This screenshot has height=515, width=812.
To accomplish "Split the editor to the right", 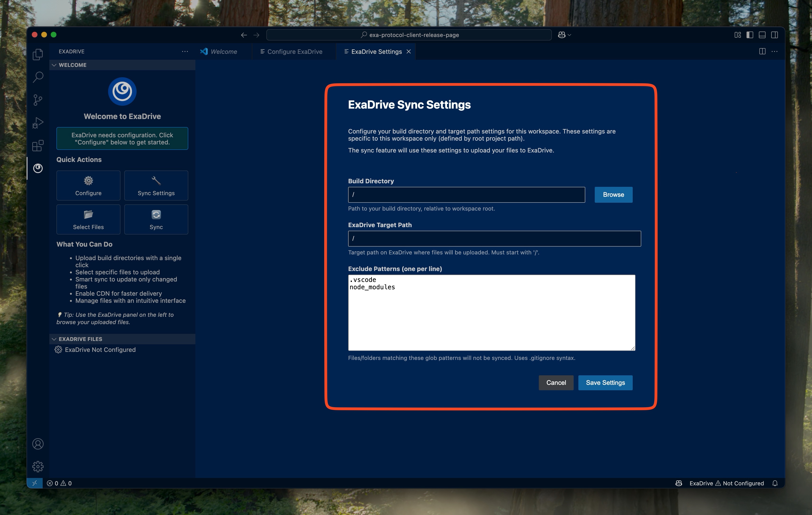I will pos(762,51).
